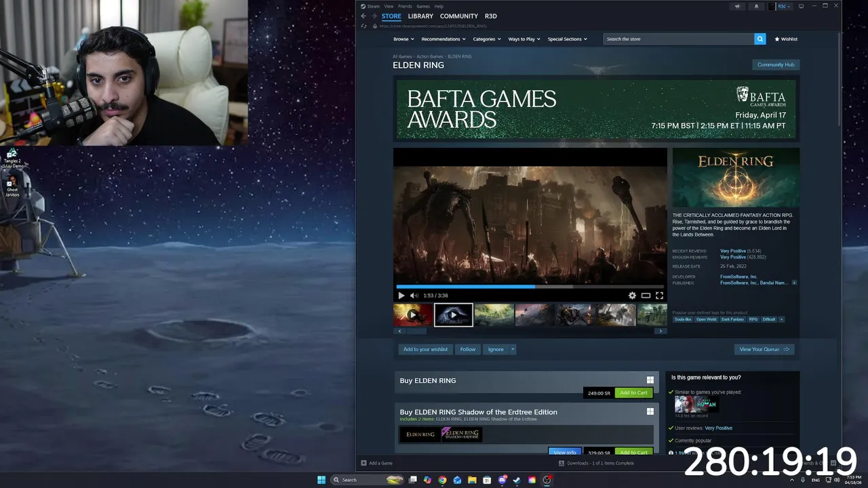868x488 pixels.
Task: Open the Help menu
Action: (439, 6)
